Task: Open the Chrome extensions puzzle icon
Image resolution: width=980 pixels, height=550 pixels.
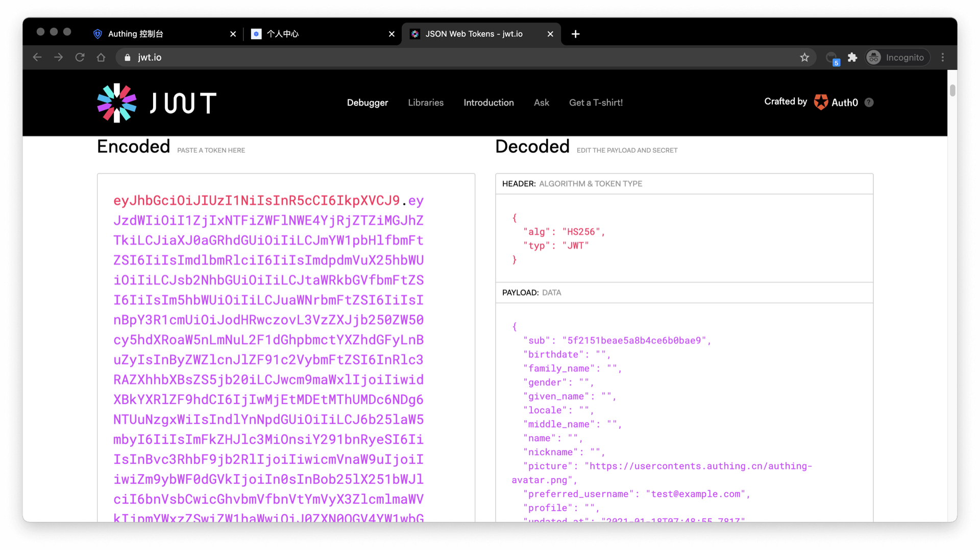Action: pyautogui.click(x=852, y=57)
